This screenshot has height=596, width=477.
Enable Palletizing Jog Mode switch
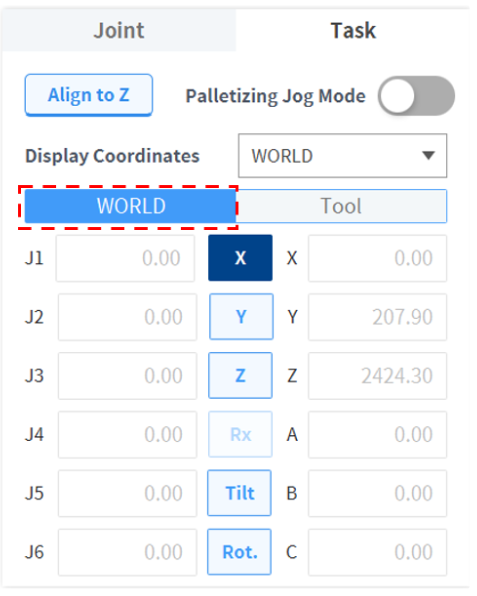click(416, 96)
